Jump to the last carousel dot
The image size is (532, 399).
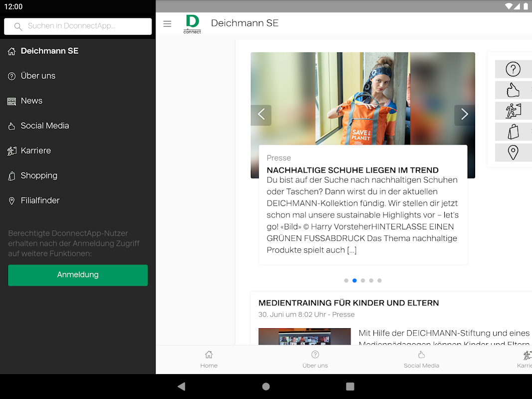[379, 281]
